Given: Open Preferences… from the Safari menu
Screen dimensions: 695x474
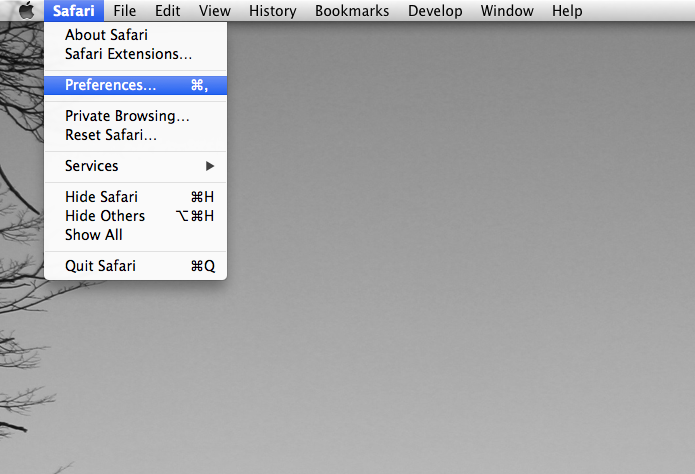Looking at the screenshot, I should tap(136, 85).
